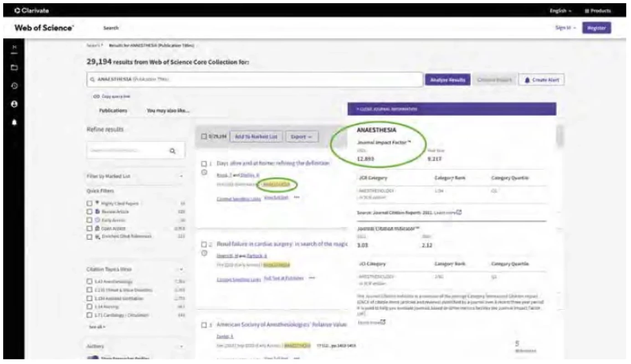Open the Sign In dropdown

(x=566, y=28)
